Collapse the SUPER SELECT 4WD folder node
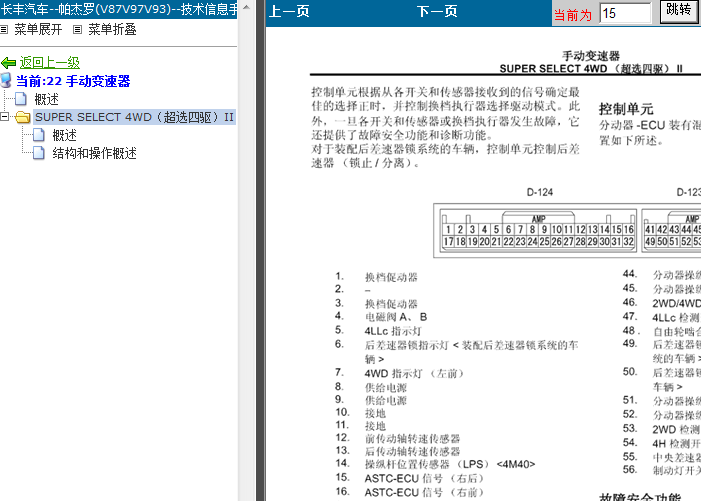This screenshot has height=501, width=701. point(4,117)
